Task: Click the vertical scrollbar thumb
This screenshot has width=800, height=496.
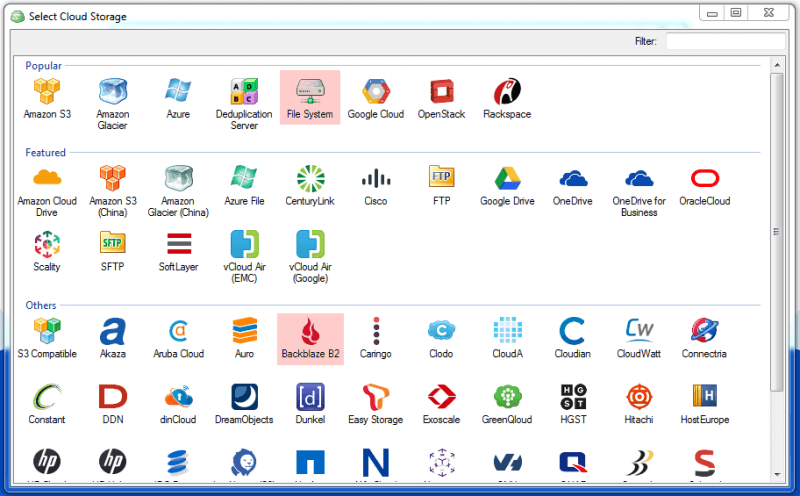Action: pyautogui.click(x=777, y=232)
